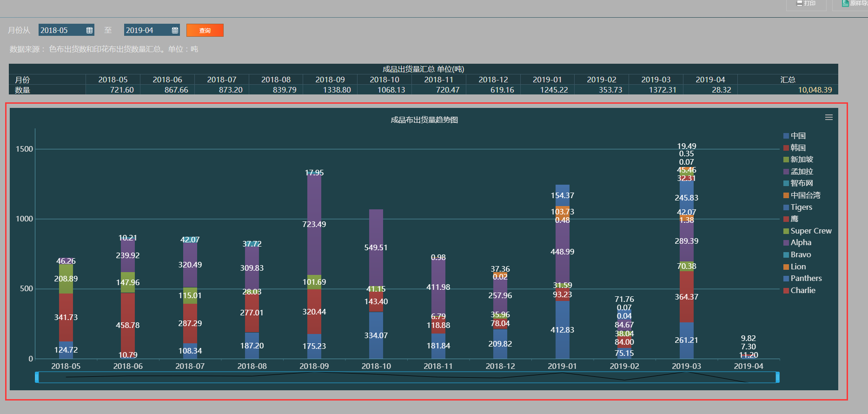
Task: Select the 839.79 table cell
Action: coord(276,90)
